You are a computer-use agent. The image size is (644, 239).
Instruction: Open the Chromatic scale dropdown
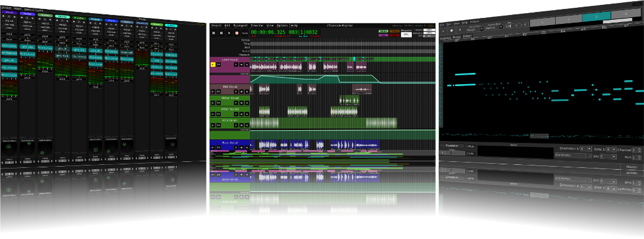point(574,155)
